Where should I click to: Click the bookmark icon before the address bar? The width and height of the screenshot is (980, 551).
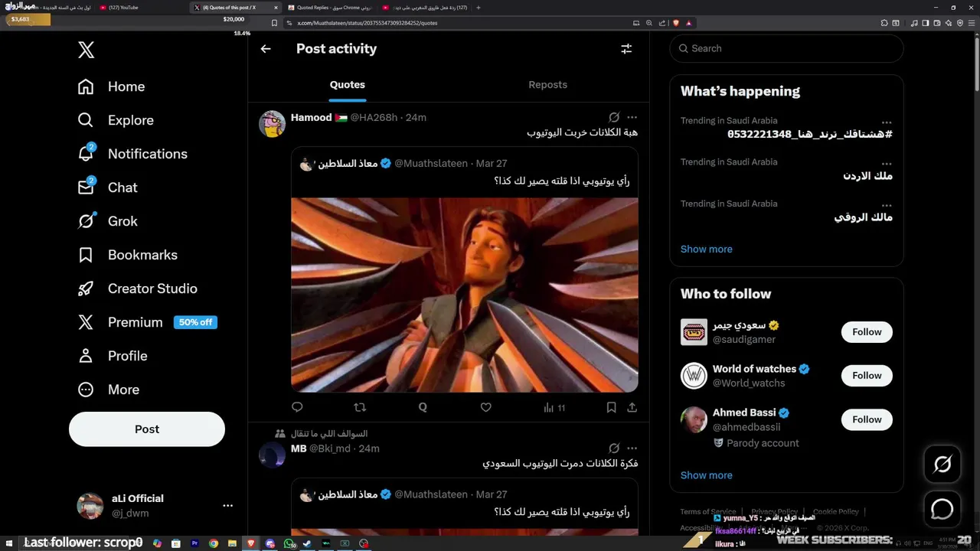pyautogui.click(x=274, y=23)
